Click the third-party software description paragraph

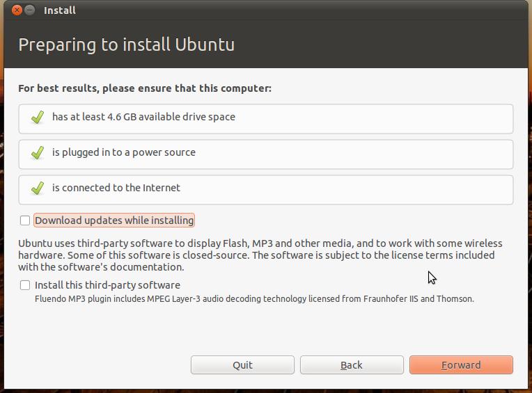pyautogui.click(x=260, y=255)
